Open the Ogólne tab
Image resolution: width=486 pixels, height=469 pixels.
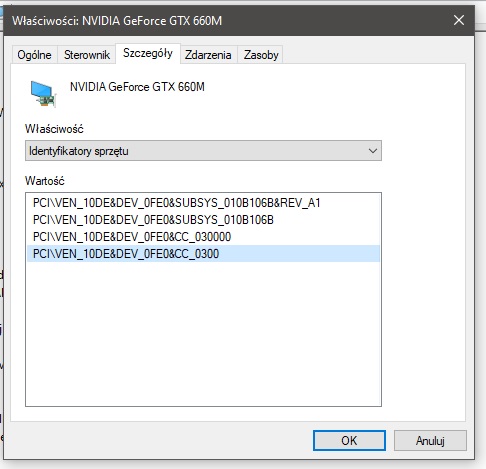pyautogui.click(x=34, y=55)
